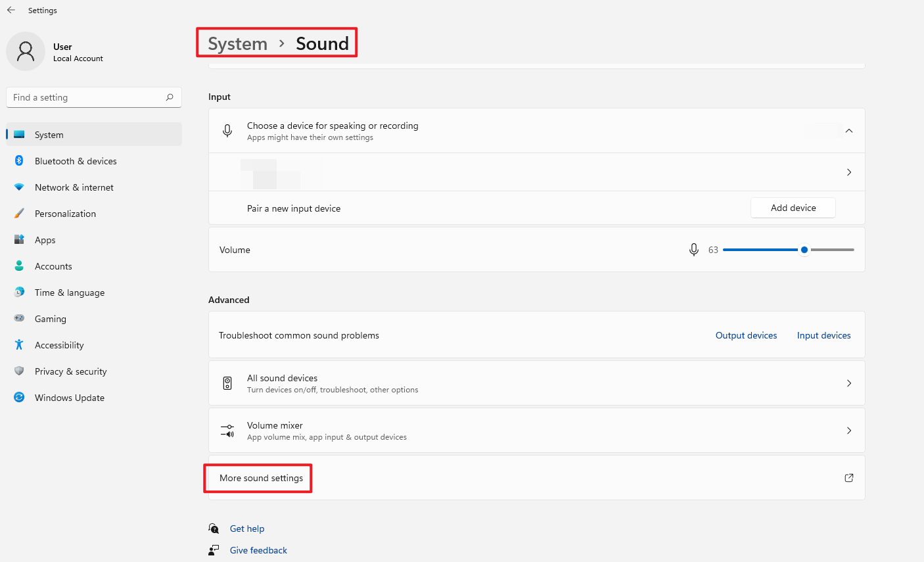Go to Windows Update section
This screenshot has width=924, height=562.
(69, 398)
